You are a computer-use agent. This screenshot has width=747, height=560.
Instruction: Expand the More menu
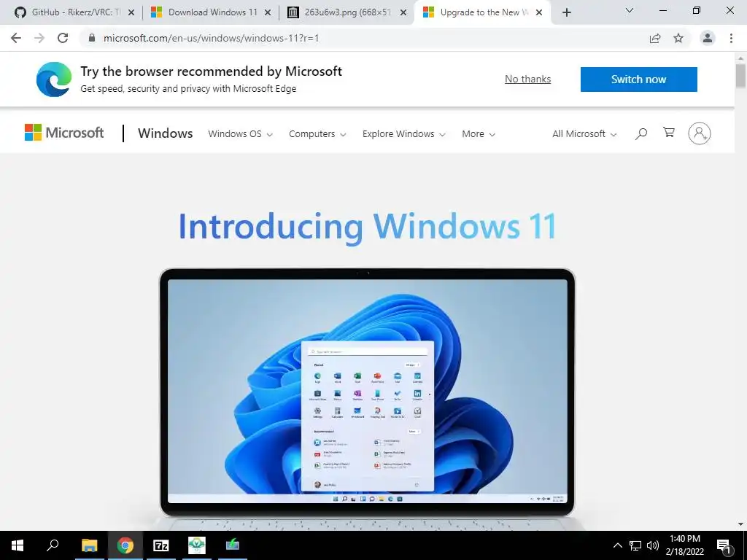(x=479, y=134)
